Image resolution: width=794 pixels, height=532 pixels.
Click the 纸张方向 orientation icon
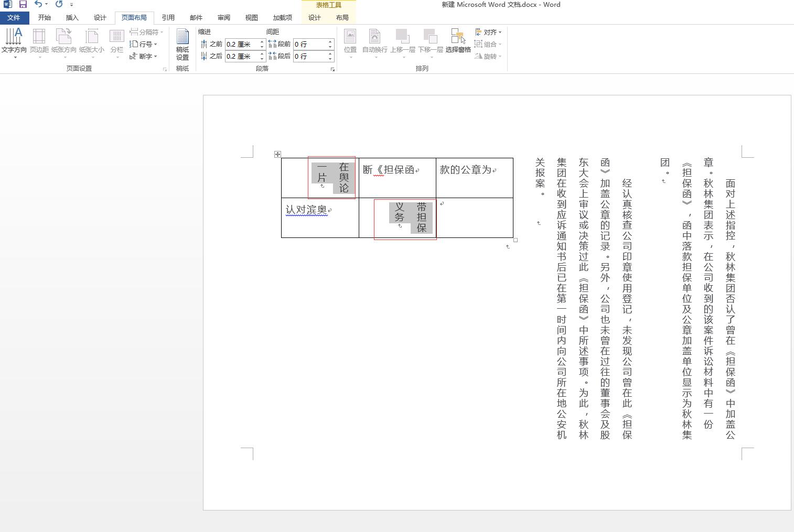64,43
